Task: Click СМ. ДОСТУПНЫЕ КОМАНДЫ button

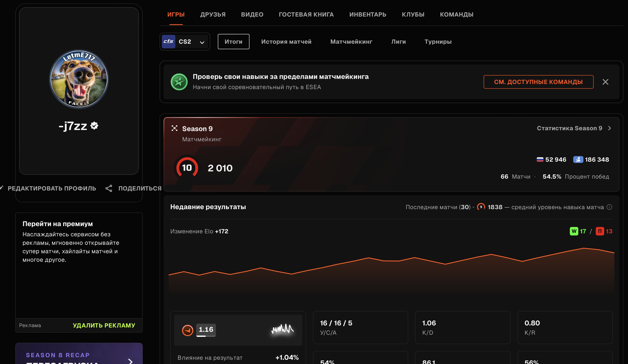Action: (538, 82)
